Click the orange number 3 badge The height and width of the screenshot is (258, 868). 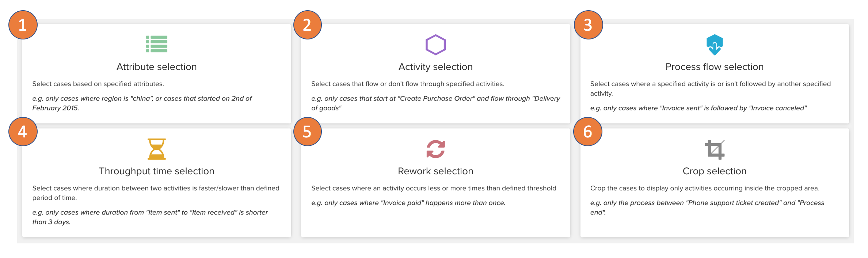pyautogui.click(x=588, y=25)
